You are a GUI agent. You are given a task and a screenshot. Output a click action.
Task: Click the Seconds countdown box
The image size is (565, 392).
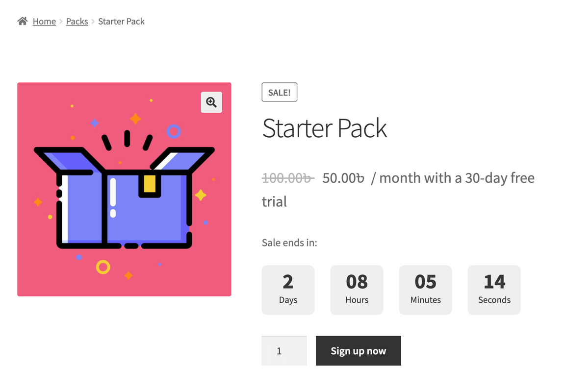tap(494, 290)
